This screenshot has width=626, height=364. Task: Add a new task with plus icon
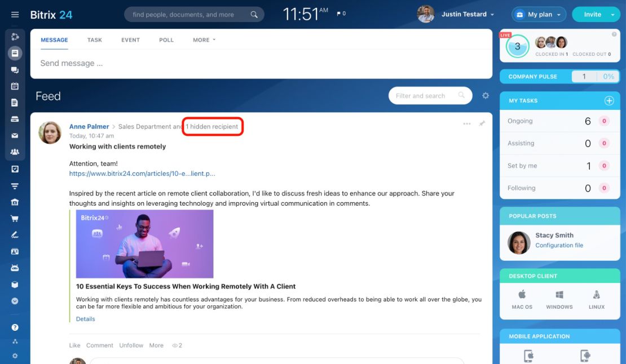[x=609, y=101]
